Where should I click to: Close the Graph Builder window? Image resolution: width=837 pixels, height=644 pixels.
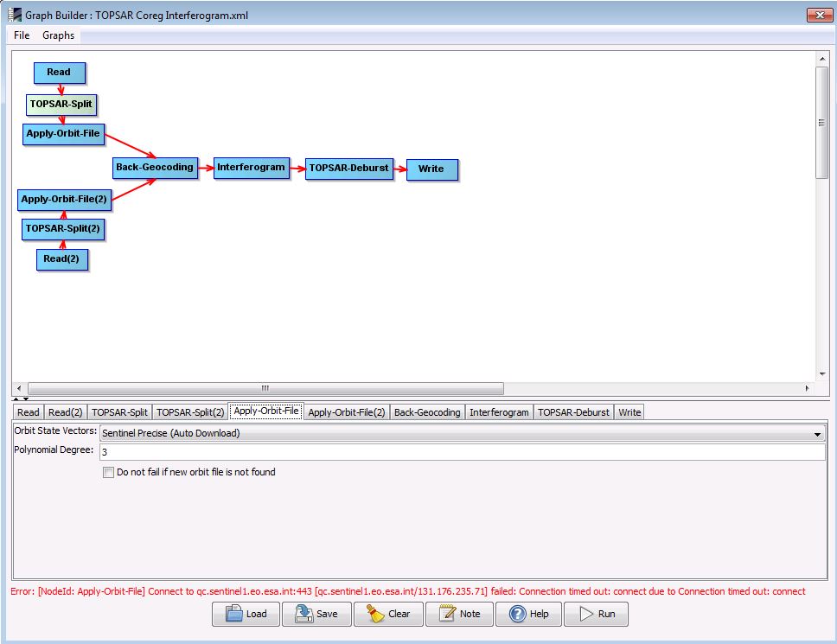[x=819, y=15]
